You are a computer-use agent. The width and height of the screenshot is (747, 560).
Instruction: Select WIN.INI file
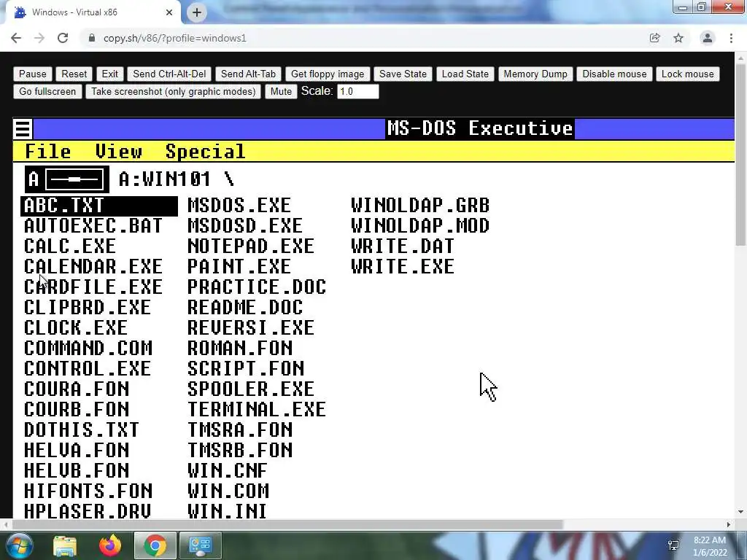coord(228,511)
